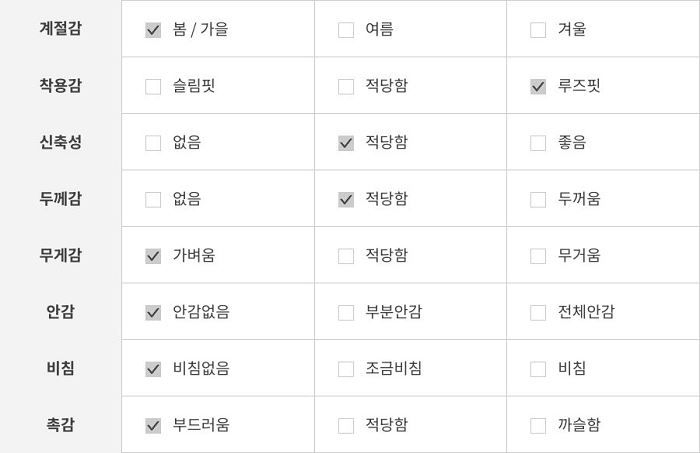Check the 전체안감 checkbox
The image size is (700, 453).
538,312
